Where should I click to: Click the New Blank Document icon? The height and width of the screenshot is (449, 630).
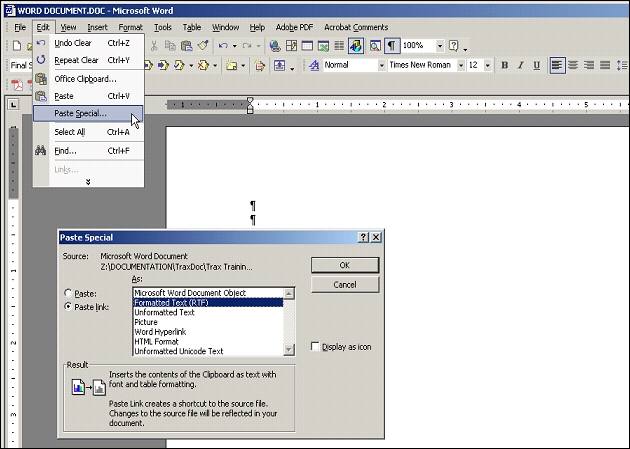17,46
